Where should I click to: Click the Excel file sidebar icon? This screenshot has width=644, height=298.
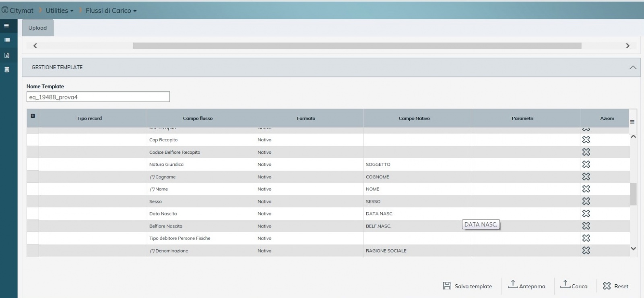tap(7, 55)
